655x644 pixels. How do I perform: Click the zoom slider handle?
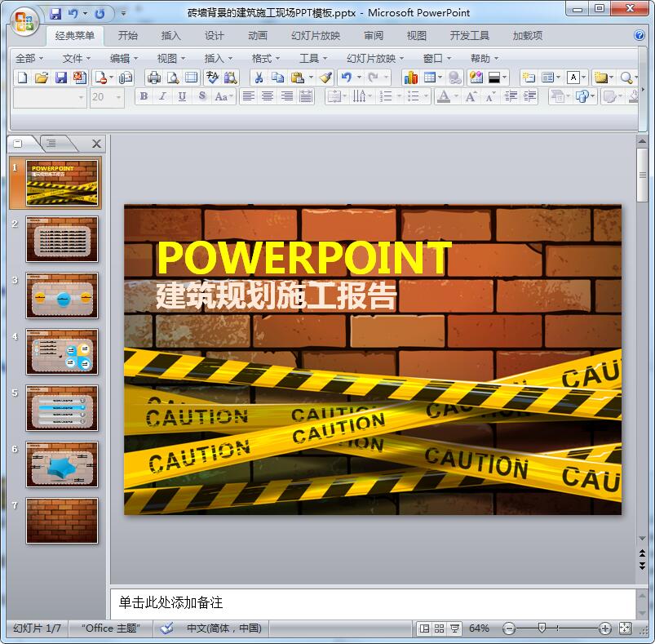click(542, 628)
